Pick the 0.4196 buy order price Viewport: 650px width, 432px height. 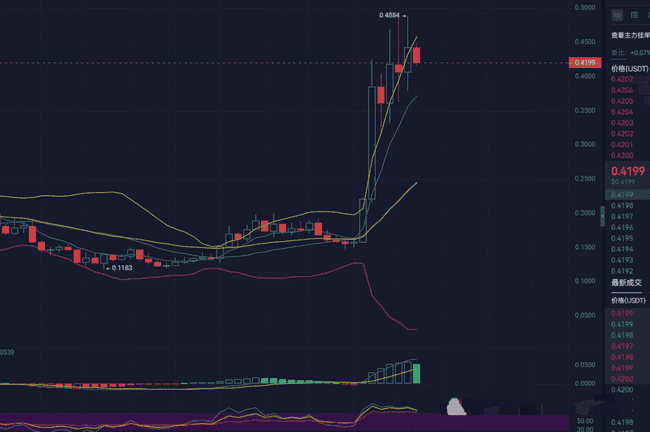pyautogui.click(x=623, y=228)
